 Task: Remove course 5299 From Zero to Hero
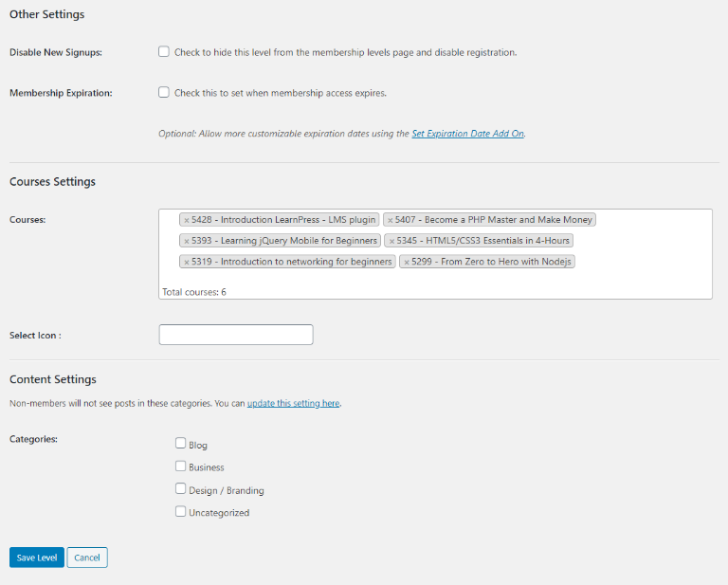click(406, 262)
